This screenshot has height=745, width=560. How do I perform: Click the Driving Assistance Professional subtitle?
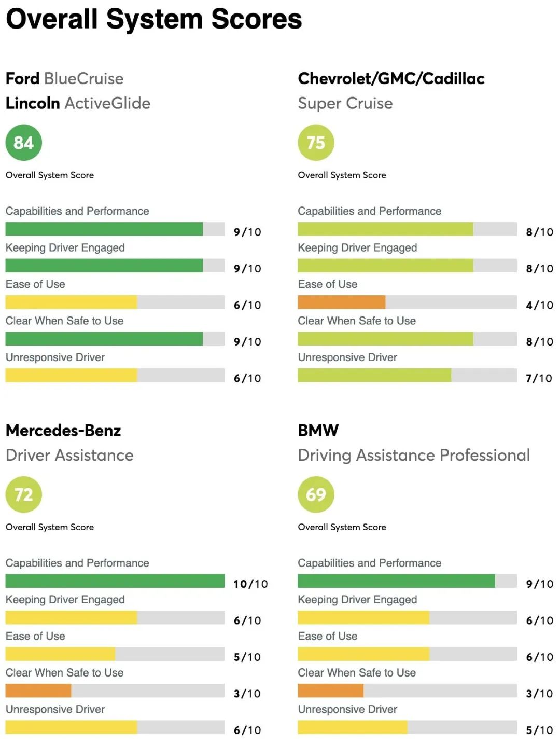[414, 455]
